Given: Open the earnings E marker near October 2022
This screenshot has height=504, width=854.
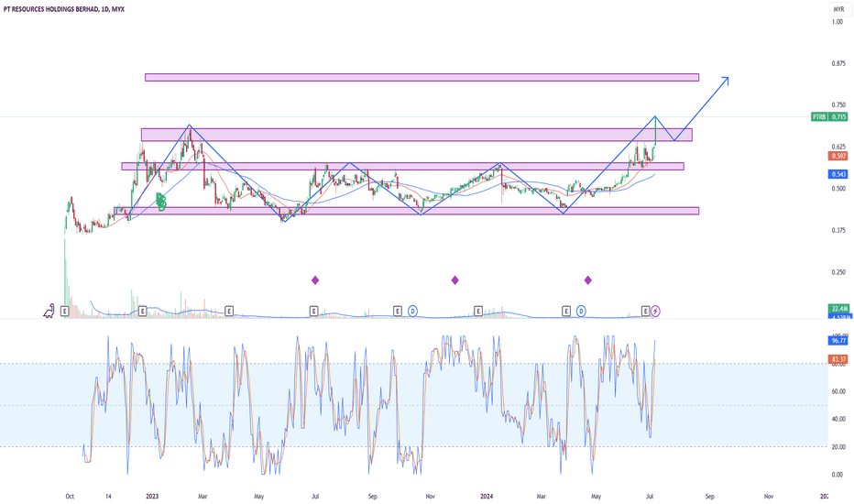Looking at the screenshot, I should point(65,312).
